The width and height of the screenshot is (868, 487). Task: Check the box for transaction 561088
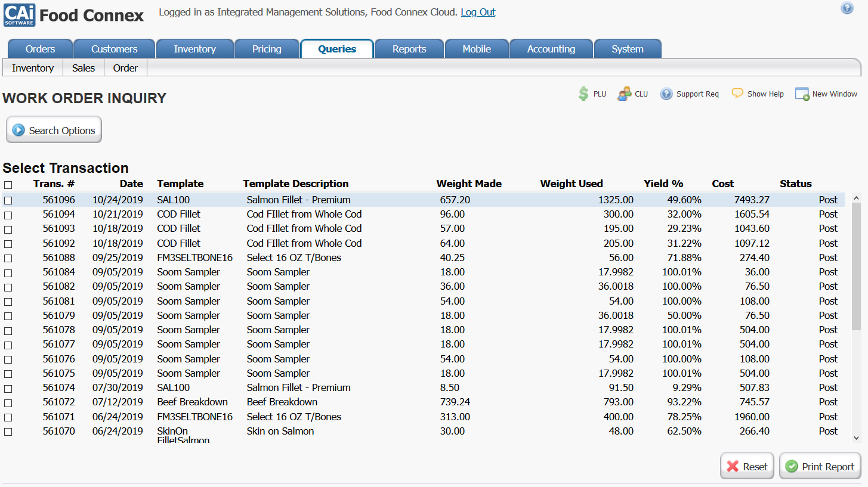[8, 258]
